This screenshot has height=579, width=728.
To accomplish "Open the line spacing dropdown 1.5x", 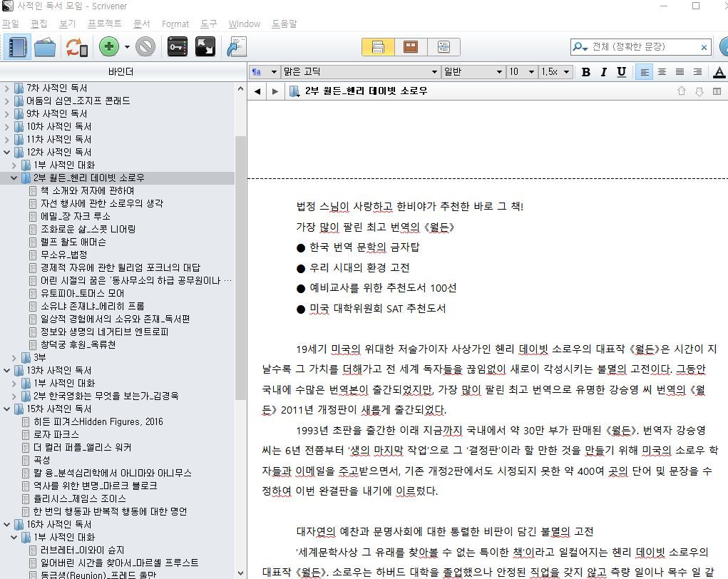I will click(x=555, y=72).
